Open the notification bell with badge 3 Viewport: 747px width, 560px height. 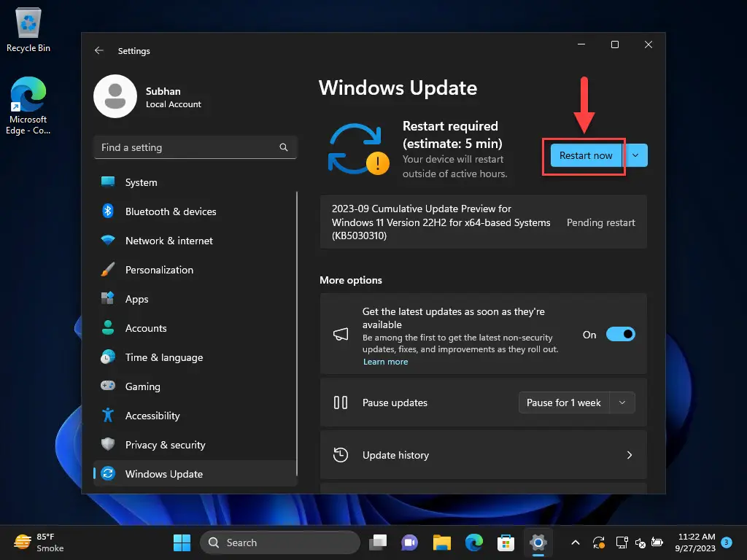[x=727, y=542]
